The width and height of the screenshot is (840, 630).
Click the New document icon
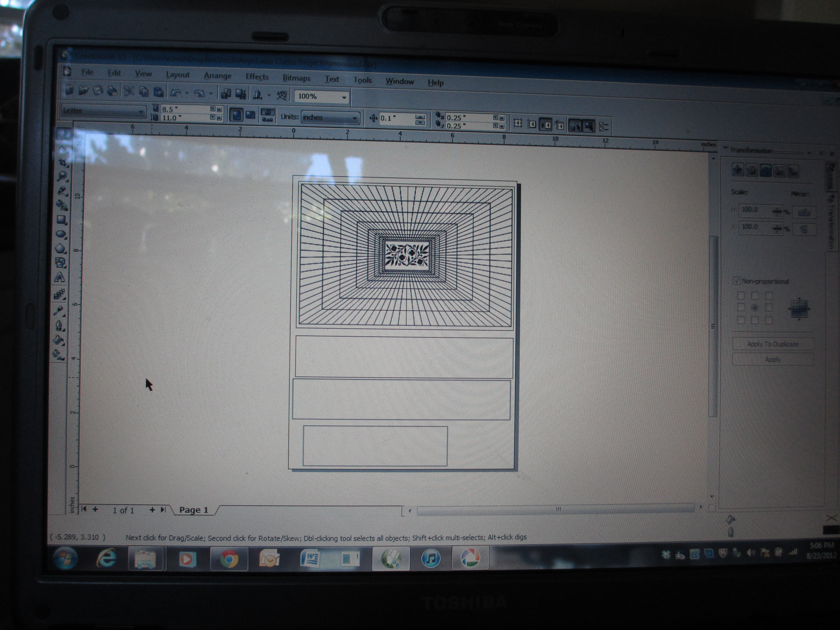tap(69, 90)
